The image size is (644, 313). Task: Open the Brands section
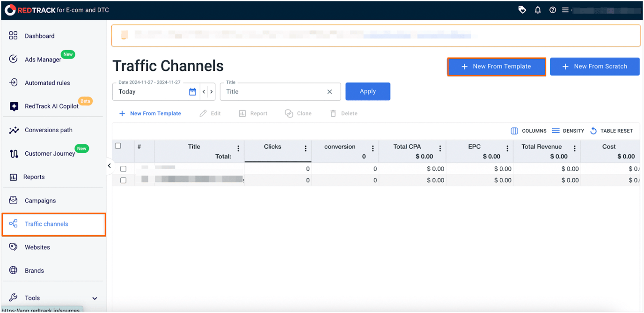[x=34, y=270]
